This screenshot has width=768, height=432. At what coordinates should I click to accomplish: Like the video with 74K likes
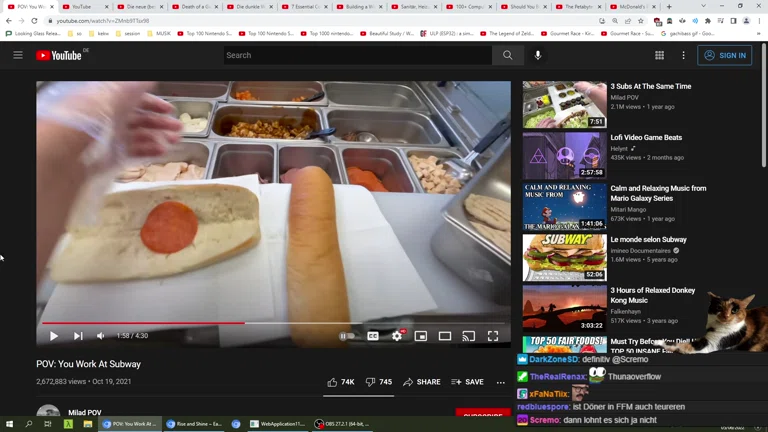point(341,382)
